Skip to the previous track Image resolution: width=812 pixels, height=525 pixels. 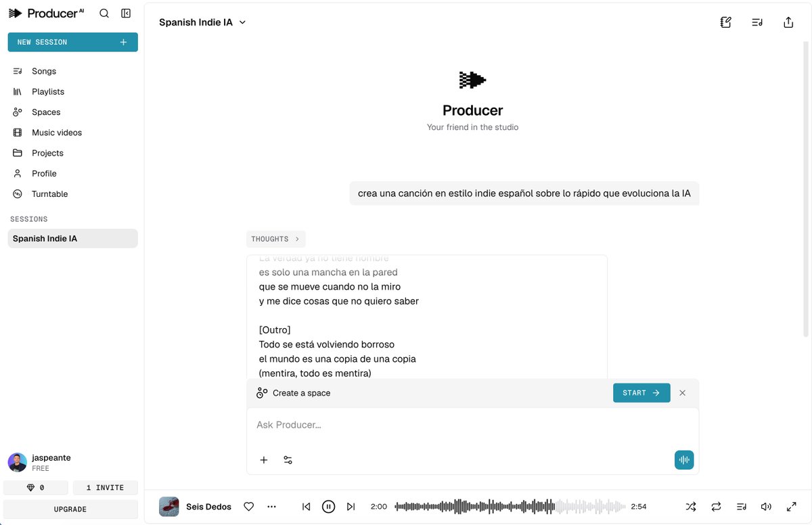307,507
